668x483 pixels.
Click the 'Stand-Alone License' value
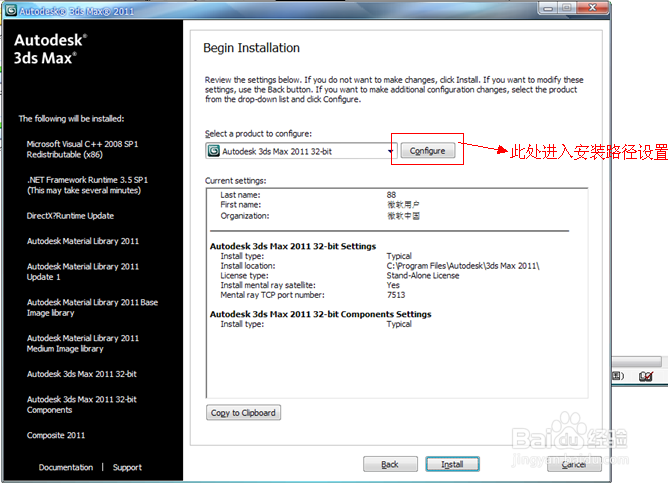pos(423,276)
